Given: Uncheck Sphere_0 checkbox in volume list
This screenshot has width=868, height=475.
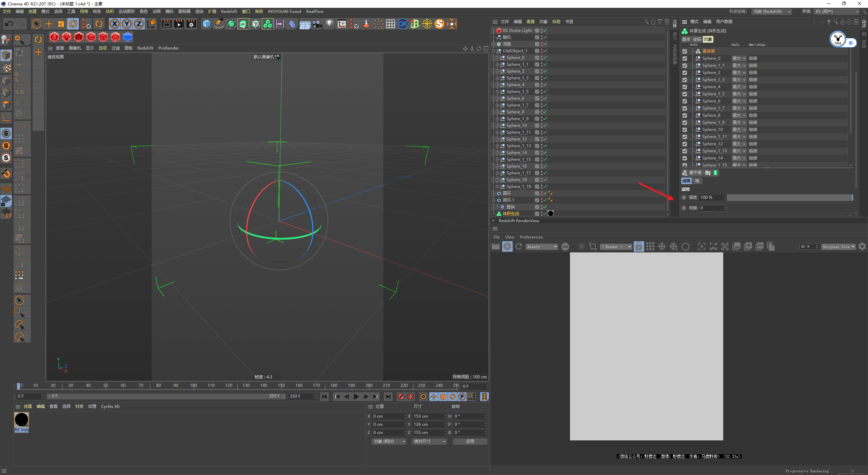Looking at the screenshot, I should coord(685,58).
